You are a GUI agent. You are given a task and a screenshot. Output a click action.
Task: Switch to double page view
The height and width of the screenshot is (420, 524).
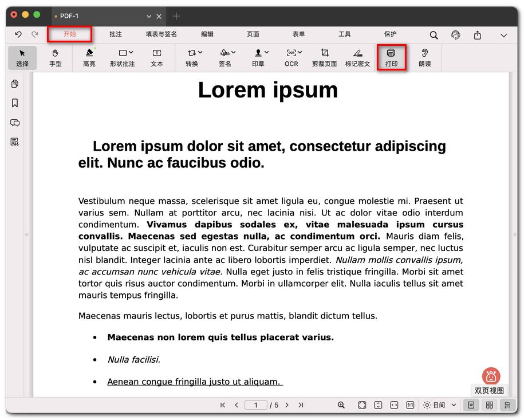(490, 405)
